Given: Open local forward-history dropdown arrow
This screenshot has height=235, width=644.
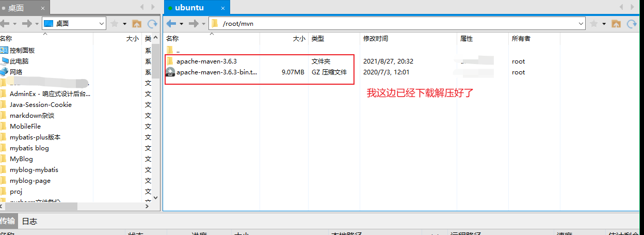Looking at the screenshot, I should [37, 24].
